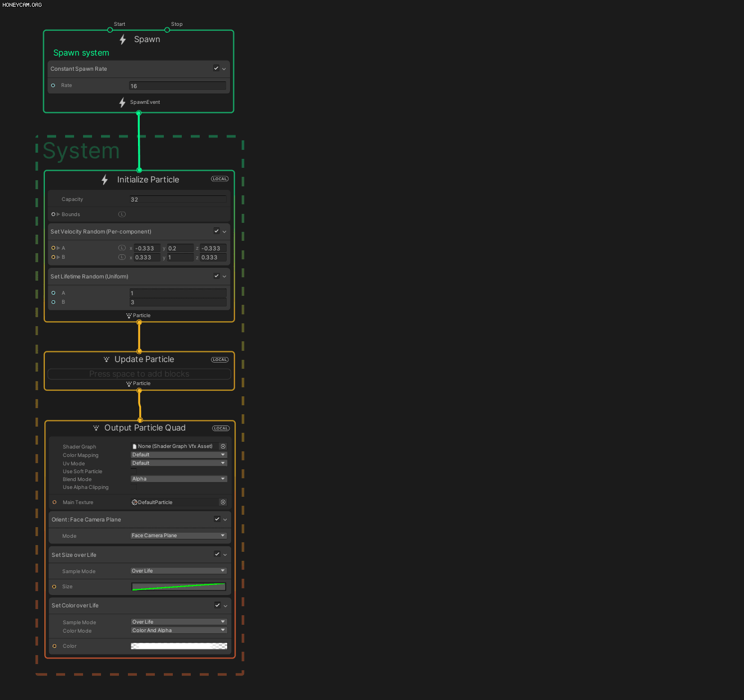
Task: Click the LOCAL badge on Output Particle Quad
Action: coord(221,428)
